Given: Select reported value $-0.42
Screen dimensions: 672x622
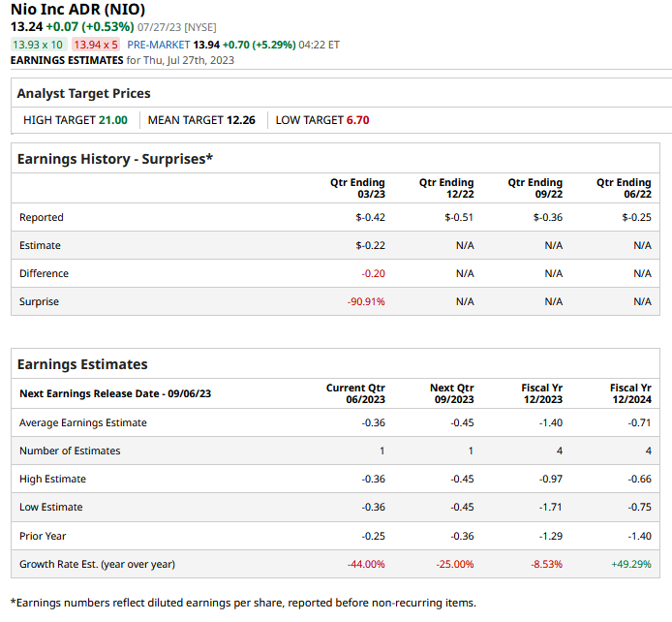Looking at the screenshot, I should [370, 217].
